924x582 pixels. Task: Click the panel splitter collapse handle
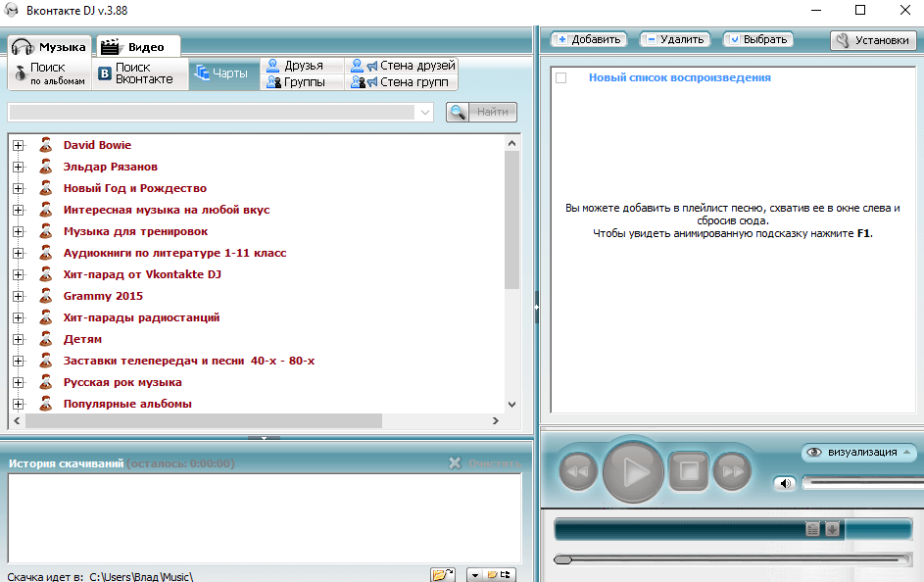click(x=537, y=307)
